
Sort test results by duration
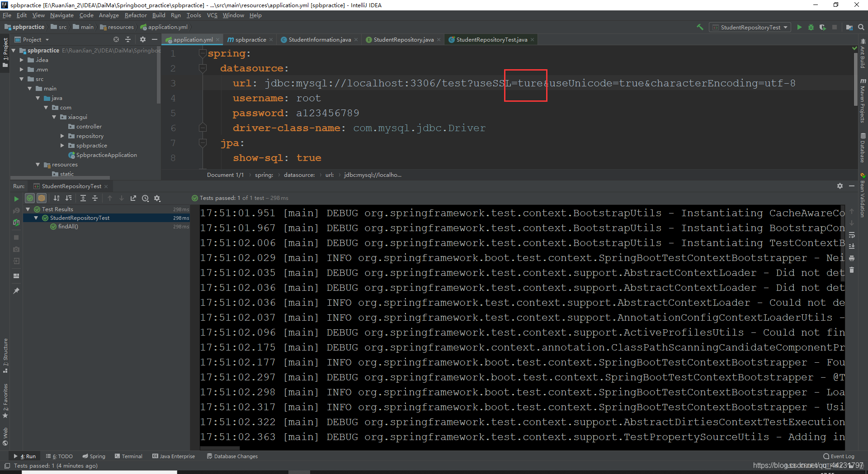point(68,198)
